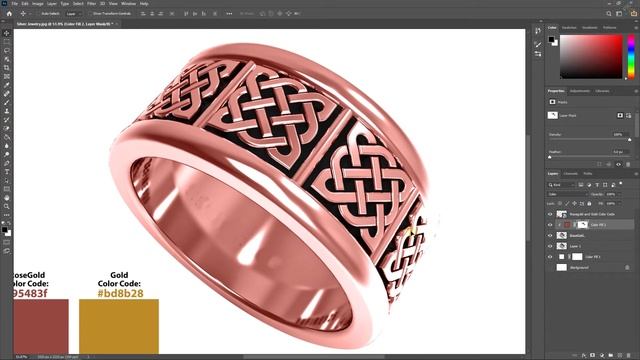
Task: Hide the selected Color Fill 2 layer
Action: coord(550,225)
